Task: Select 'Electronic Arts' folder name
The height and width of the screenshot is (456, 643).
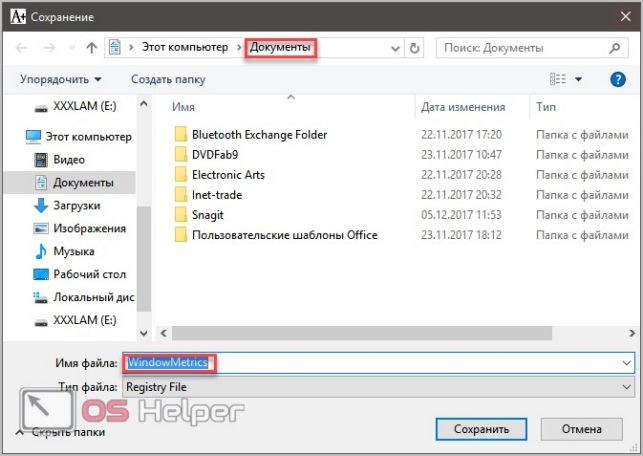Action: click(x=228, y=175)
